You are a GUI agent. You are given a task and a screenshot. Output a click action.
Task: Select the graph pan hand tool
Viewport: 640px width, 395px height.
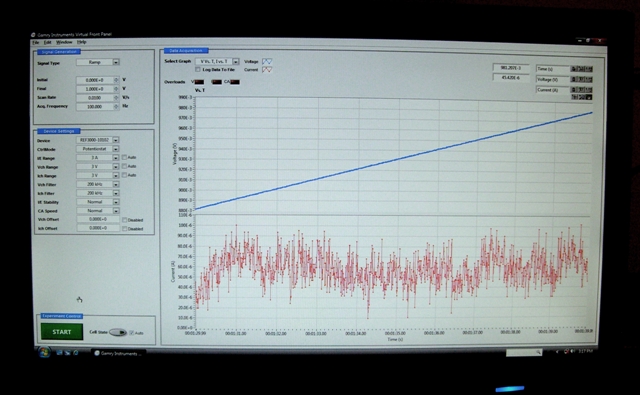[589, 97]
